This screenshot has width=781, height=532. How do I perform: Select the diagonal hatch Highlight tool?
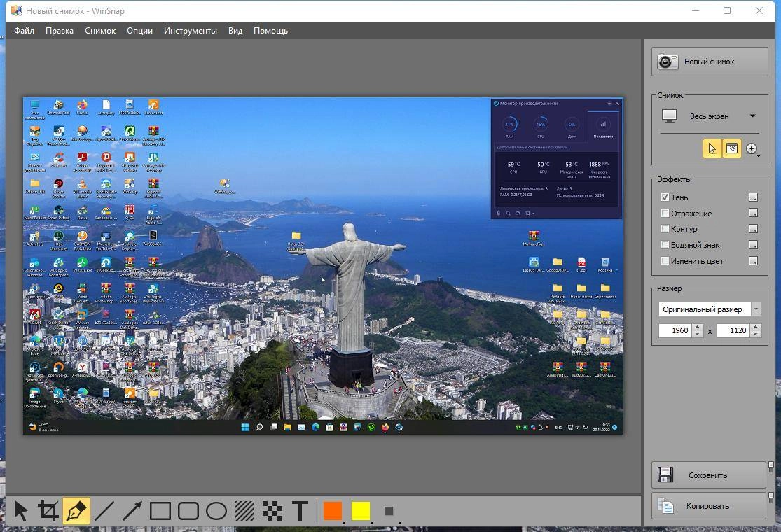[244, 511]
